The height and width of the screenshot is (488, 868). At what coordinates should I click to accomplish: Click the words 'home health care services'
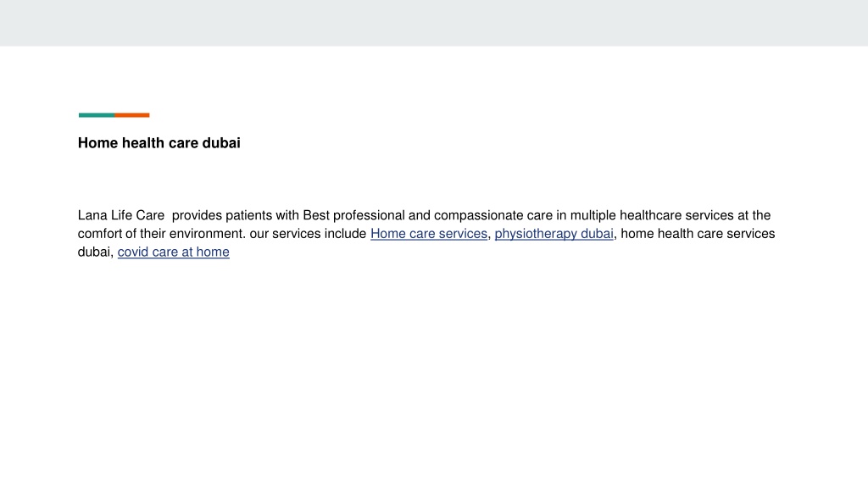tap(698, 234)
